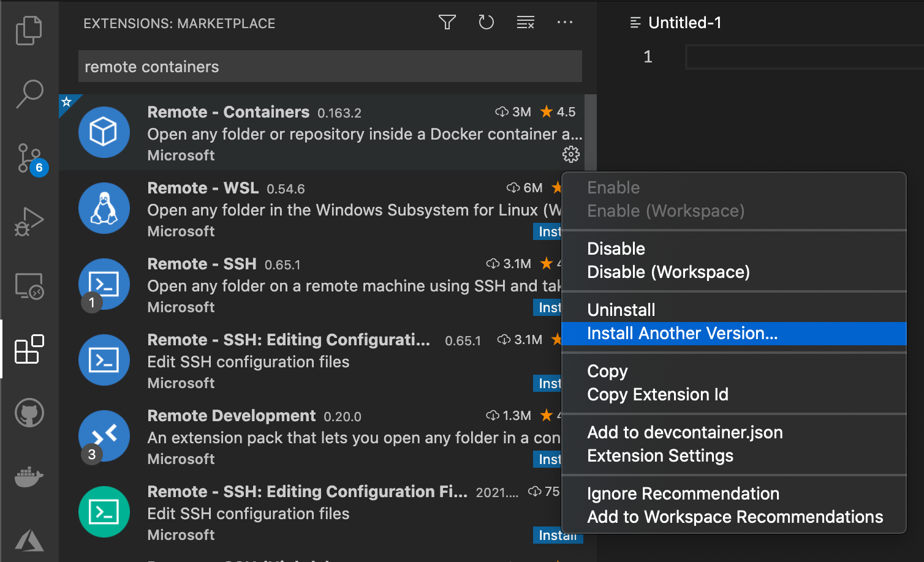Install Remote - SSH: Editing Configurati... 0.65.1

547,383
